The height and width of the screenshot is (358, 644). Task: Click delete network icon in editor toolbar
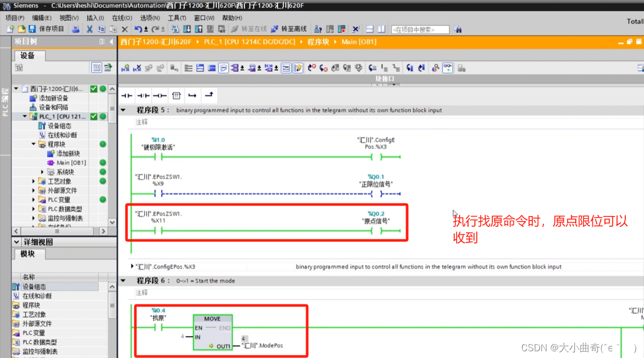point(137,68)
